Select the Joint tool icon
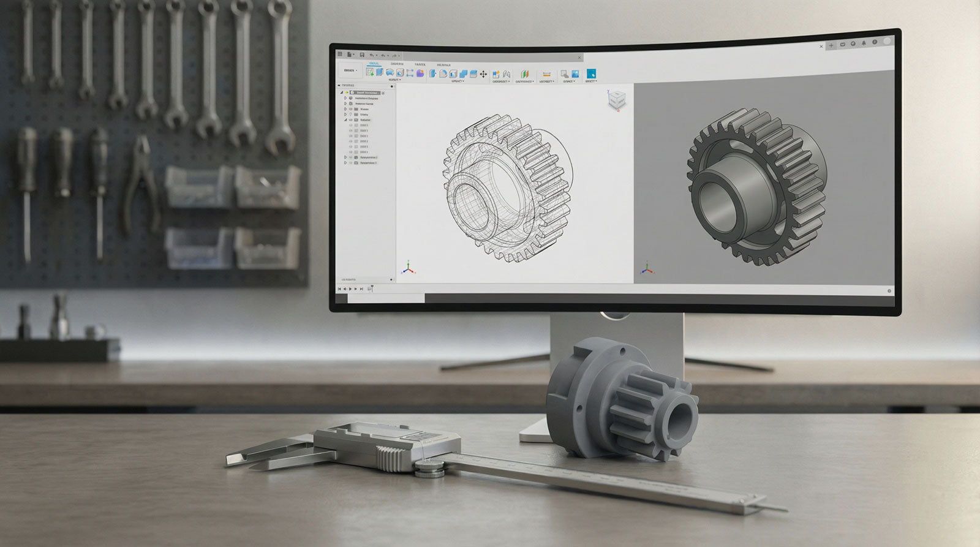Image resolution: width=980 pixels, height=547 pixels. coord(507,74)
